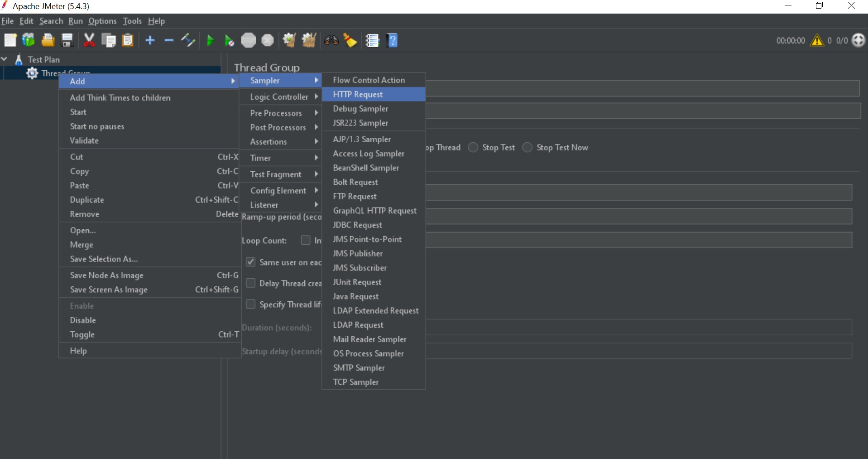Pick the TCP Sampler entry
Screen dimensions: 868x459
[374, 382]
